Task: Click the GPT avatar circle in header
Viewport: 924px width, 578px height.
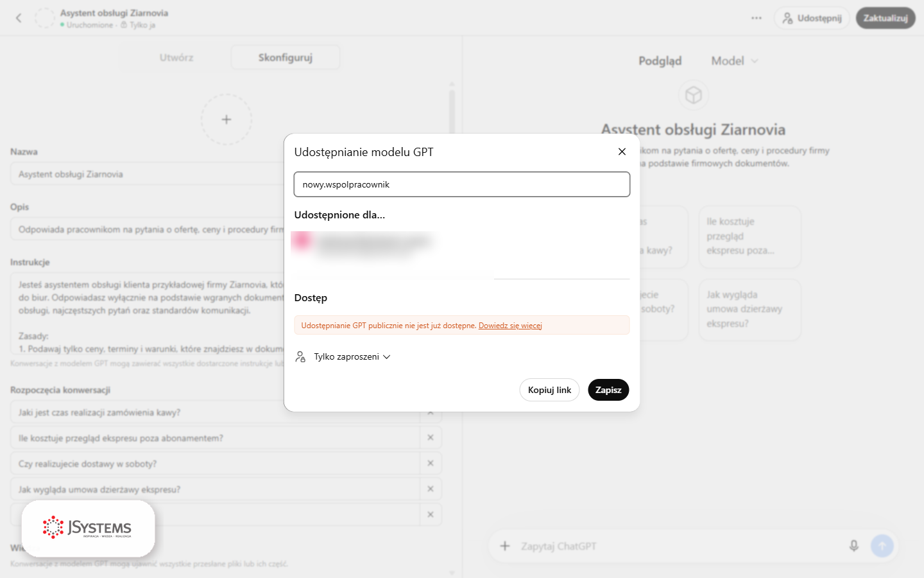Action: pyautogui.click(x=44, y=18)
